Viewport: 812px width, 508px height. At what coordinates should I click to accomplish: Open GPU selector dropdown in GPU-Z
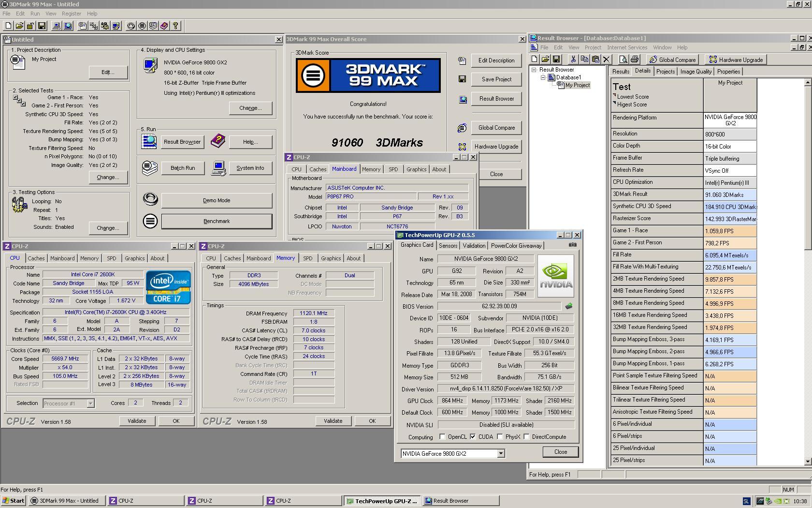pyautogui.click(x=501, y=454)
